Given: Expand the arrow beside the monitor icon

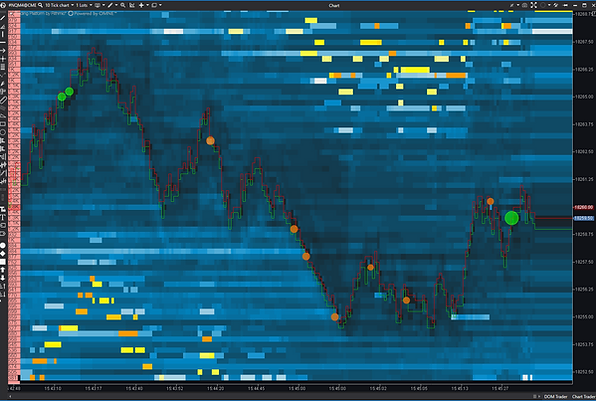Looking at the screenshot, I should 103,5.
